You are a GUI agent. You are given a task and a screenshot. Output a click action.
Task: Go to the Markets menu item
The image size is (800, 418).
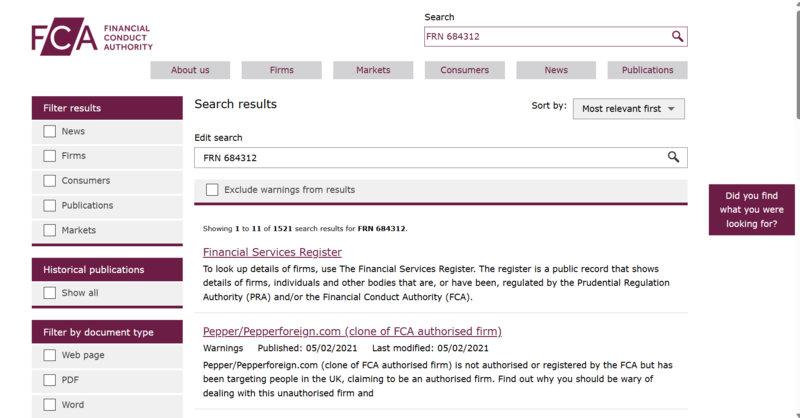pyautogui.click(x=373, y=70)
